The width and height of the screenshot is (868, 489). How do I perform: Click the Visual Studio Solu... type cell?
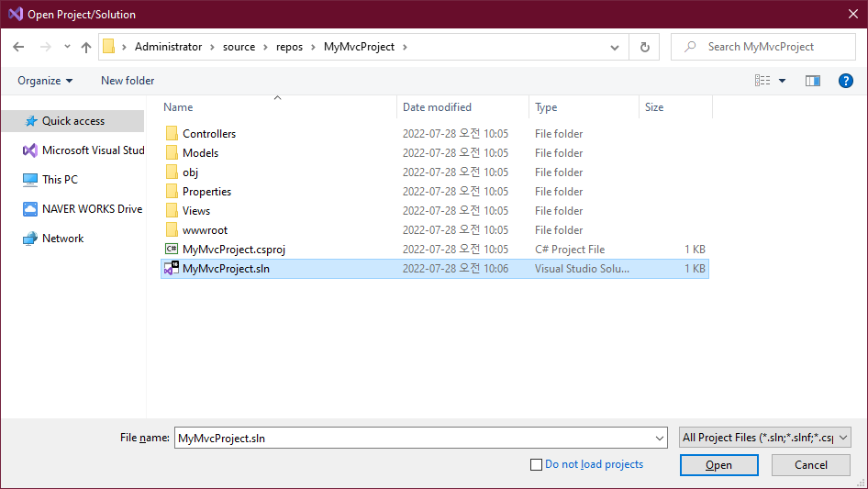click(582, 269)
